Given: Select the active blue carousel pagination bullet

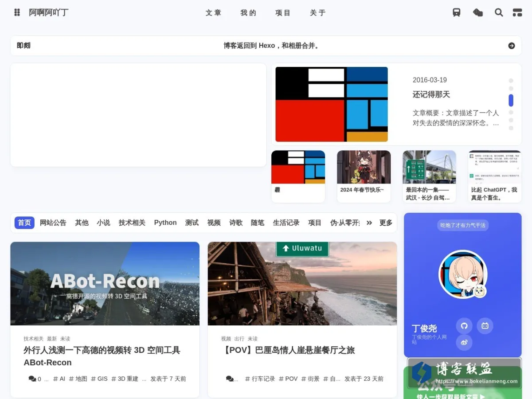Looking at the screenshot, I should [511, 101].
